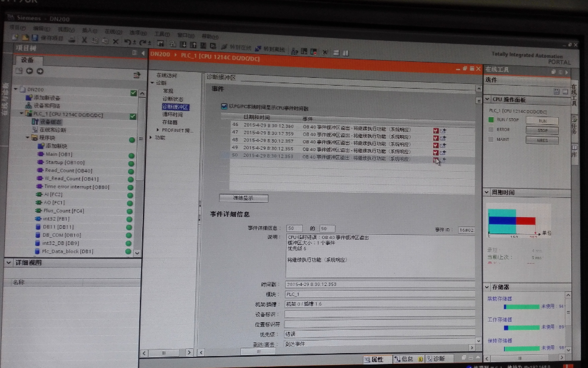Collapse the PLC_1 [CPU 1214C] tree node
The height and width of the screenshot is (368, 588).
click(x=21, y=113)
